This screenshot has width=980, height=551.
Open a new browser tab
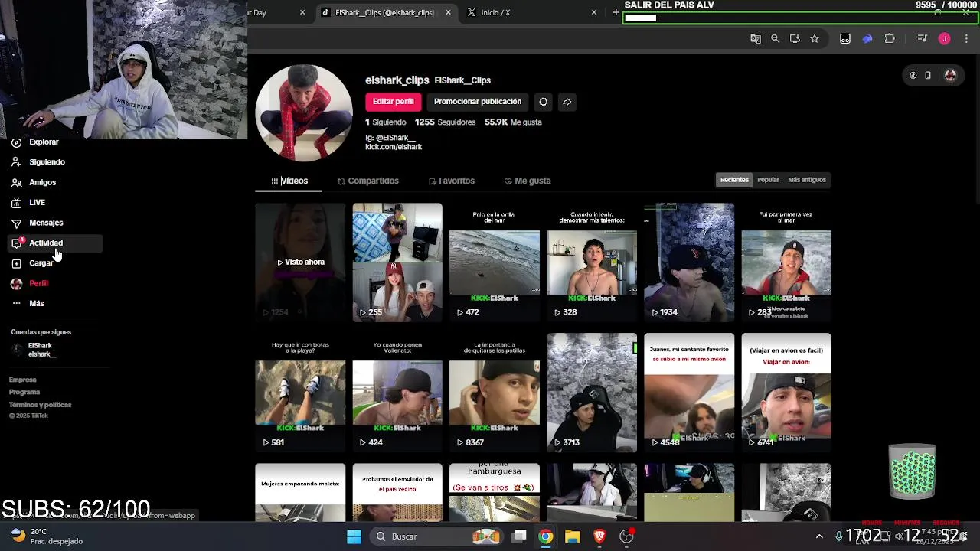click(x=616, y=13)
